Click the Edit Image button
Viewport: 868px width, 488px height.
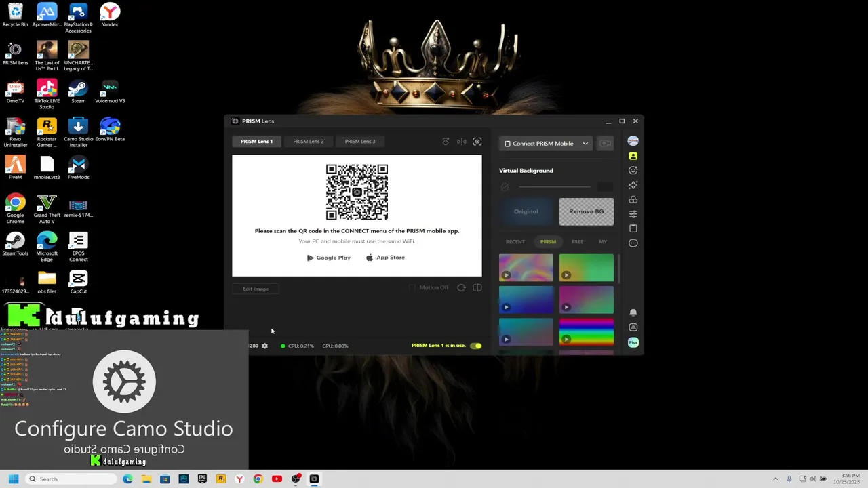click(x=256, y=289)
